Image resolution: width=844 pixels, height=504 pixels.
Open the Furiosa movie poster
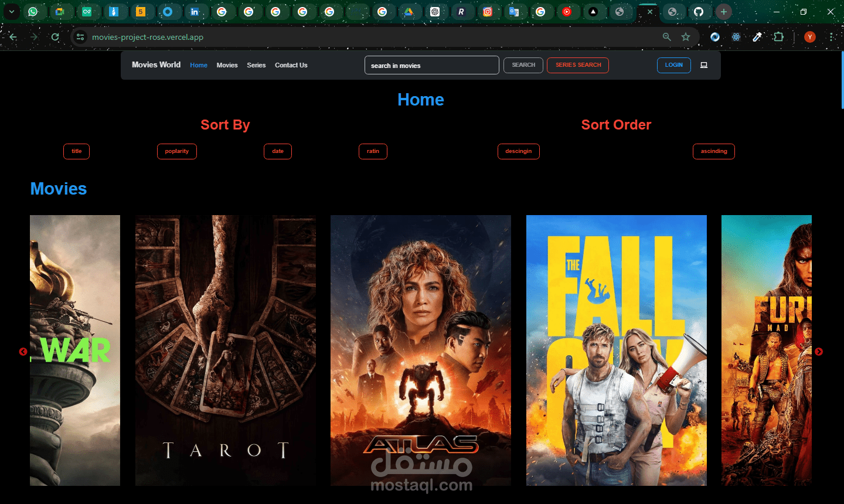click(x=767, y=350)
